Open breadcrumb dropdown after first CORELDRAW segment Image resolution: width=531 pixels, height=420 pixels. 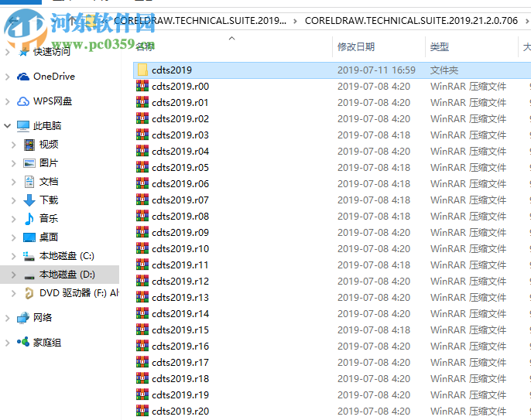[x=296, y=21]
